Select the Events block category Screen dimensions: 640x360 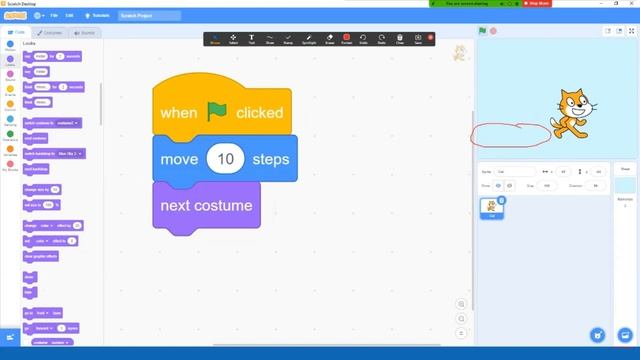click(x=10, y=91)
